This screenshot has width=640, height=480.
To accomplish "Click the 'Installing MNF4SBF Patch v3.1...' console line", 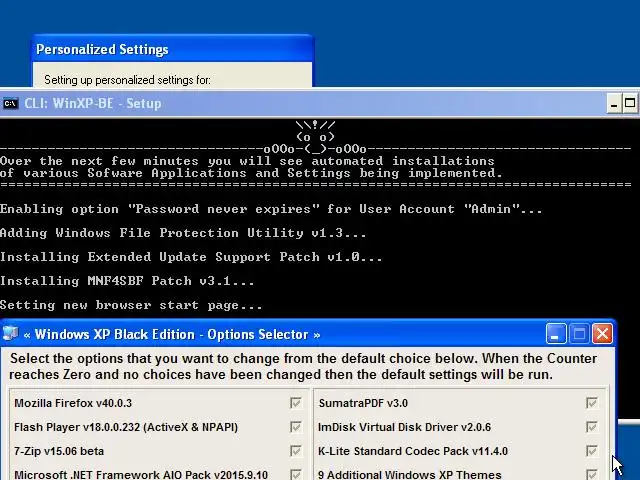I will (127, 281).
